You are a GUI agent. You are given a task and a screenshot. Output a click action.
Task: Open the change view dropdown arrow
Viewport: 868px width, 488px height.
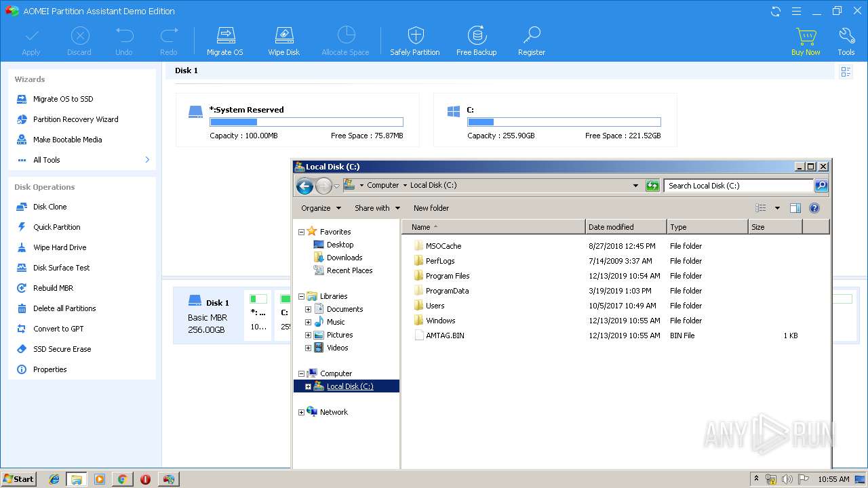[777, 208]
